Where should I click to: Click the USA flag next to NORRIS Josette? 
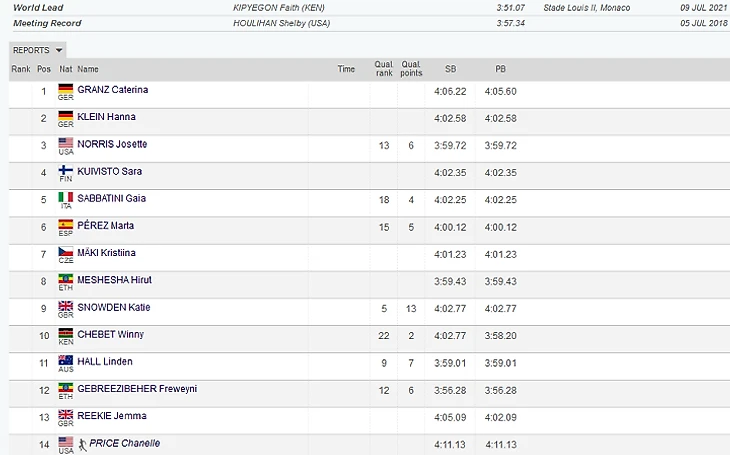pos(66,143)
